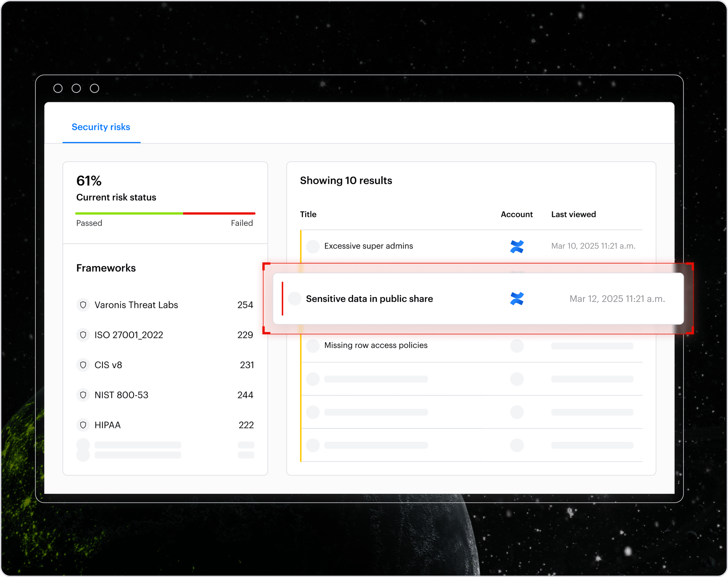This screenshot has height=577, width=728.
Task: Open Excessive super admins risk title
Action: 368,246
